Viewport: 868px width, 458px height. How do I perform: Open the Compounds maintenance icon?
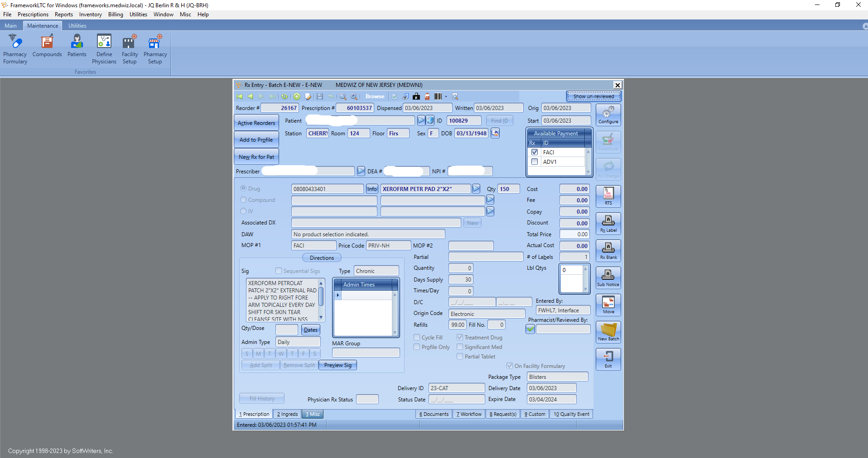pos(47,46)
